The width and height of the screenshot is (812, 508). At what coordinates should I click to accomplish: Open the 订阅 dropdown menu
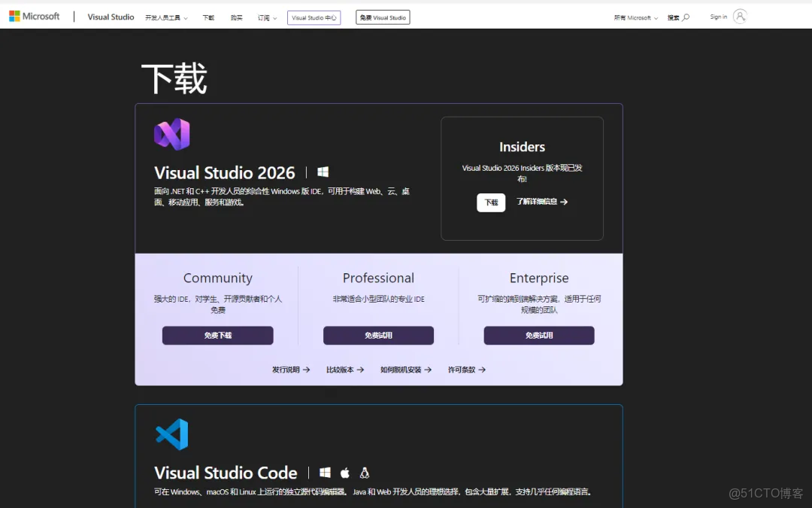coord(266,17)
